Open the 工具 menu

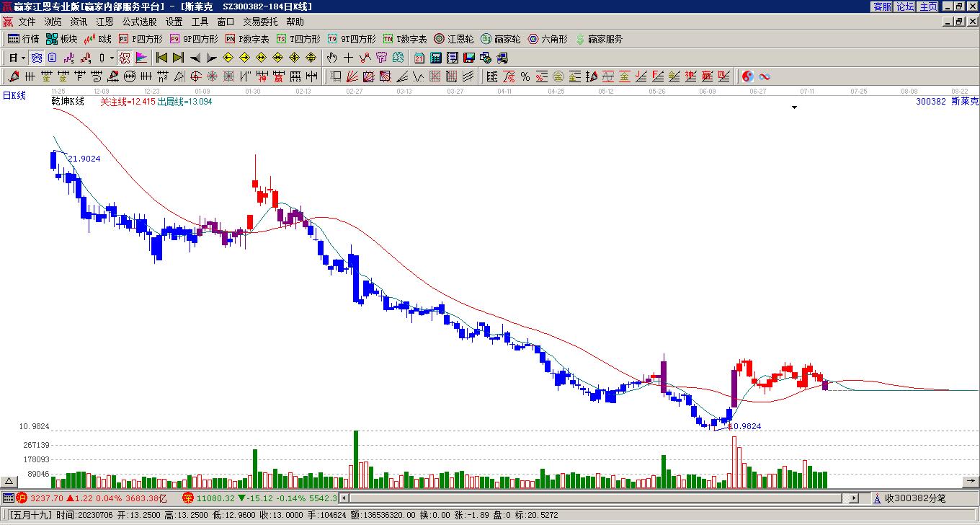coord(200,22)
